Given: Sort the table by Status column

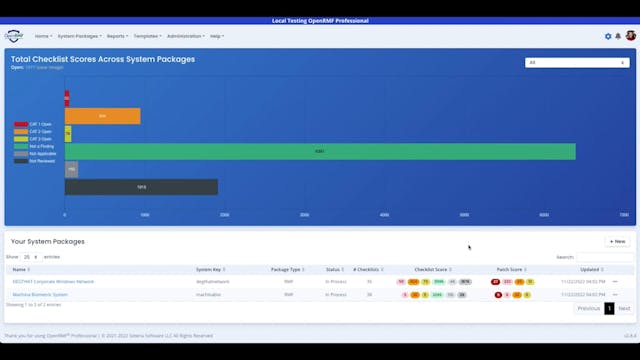Looking at the screenshot, I should [x=335, y=269].
